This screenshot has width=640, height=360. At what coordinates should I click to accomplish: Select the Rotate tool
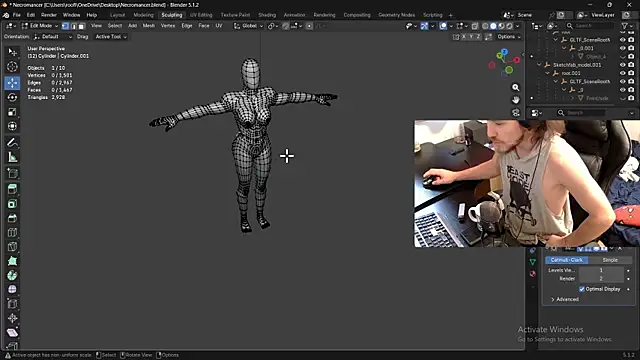12,97
